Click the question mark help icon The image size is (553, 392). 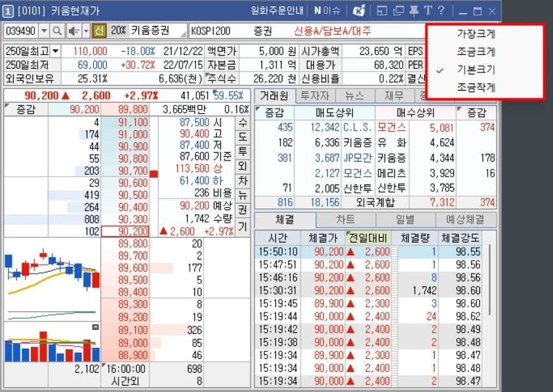tap(441, 10)
